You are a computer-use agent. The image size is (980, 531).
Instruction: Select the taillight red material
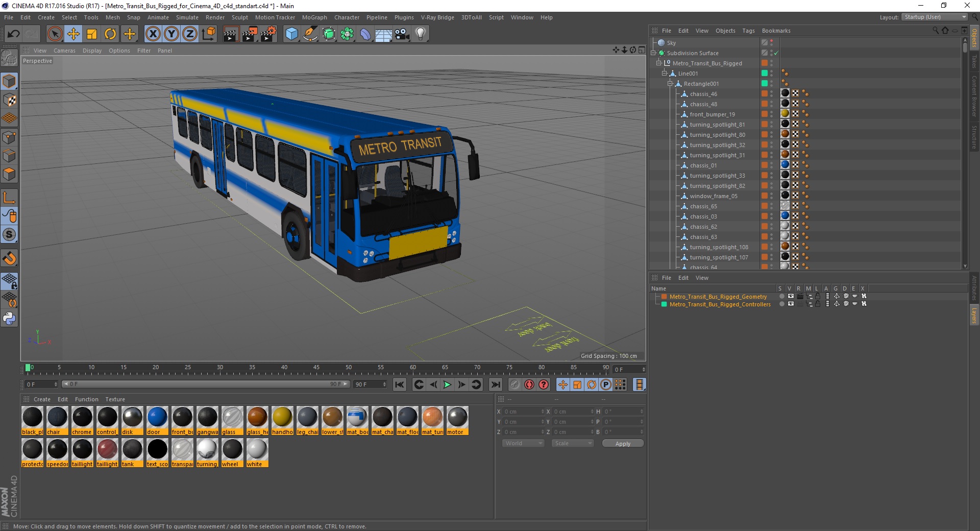pyautogui.click(x=107, y=453)
